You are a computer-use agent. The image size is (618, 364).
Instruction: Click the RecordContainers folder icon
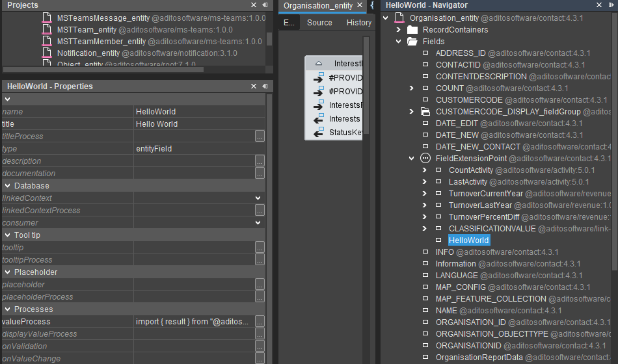click(x=412, y=30)
